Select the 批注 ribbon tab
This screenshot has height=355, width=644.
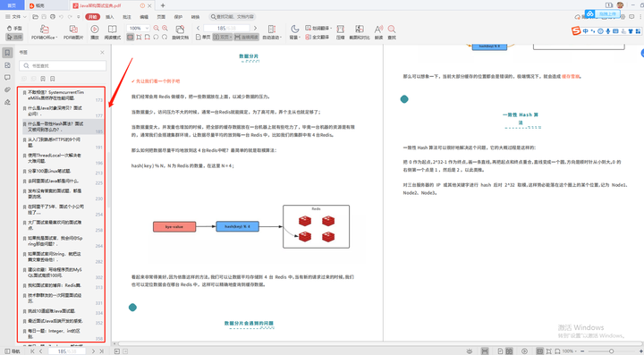[x=127, y=17]
